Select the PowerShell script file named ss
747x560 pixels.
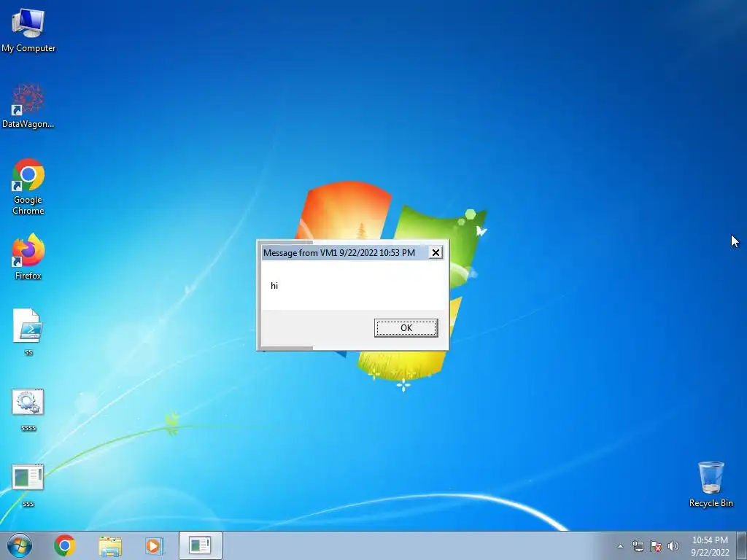tap(28, 332)
